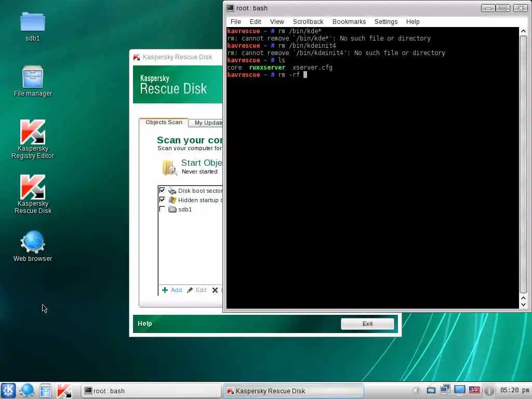Open the terminal Help menu
Viewport: 532px width, 399px height.
coord(413,22)
